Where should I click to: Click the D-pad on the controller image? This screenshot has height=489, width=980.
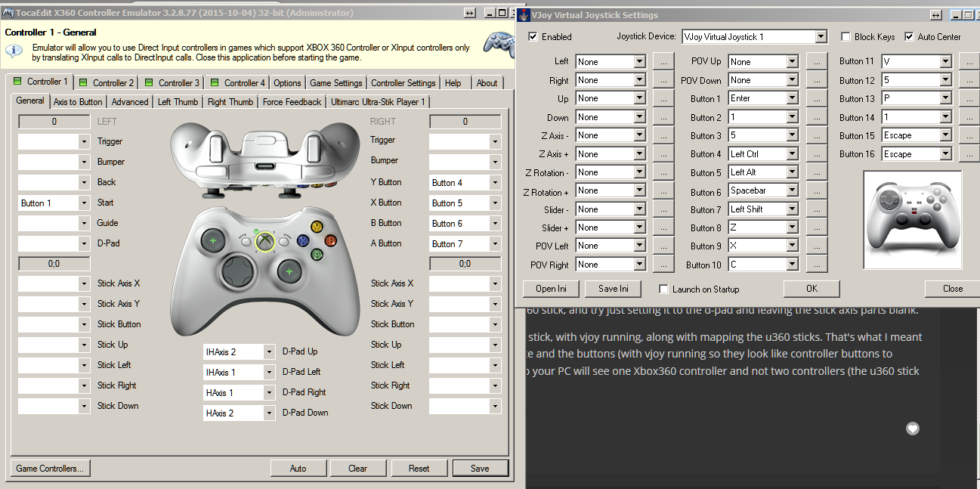pyautogui.click(x=239, y=271)
